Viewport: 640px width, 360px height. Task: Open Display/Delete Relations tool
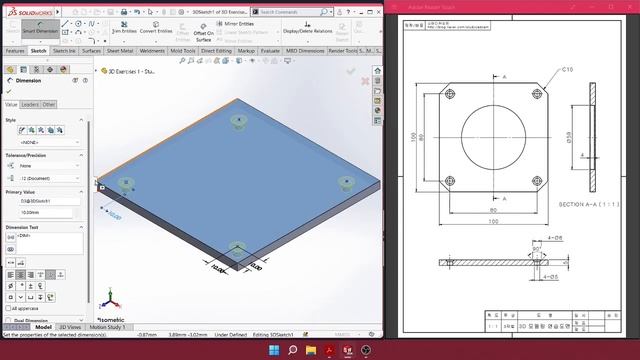[x=307, y=28]
